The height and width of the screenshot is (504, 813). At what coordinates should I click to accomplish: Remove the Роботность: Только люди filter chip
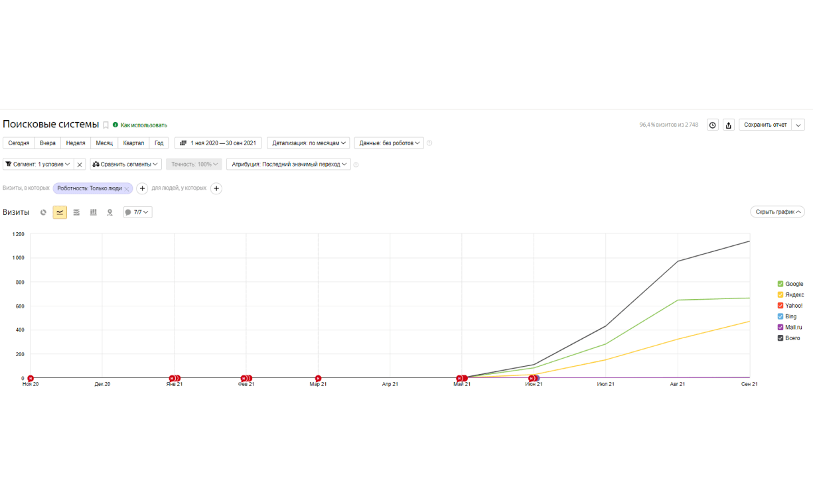tap(127, 189)
